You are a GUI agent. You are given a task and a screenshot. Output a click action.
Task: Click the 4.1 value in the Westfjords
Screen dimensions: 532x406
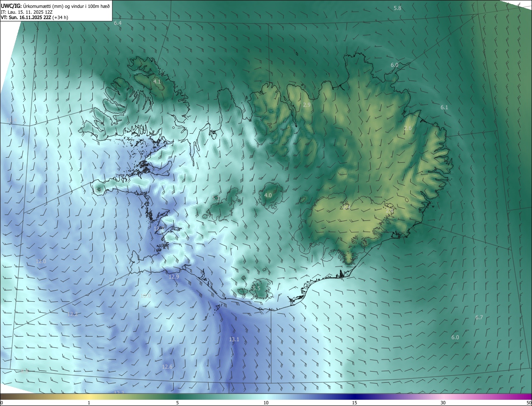pyautogui.click(x=157, y=81)
